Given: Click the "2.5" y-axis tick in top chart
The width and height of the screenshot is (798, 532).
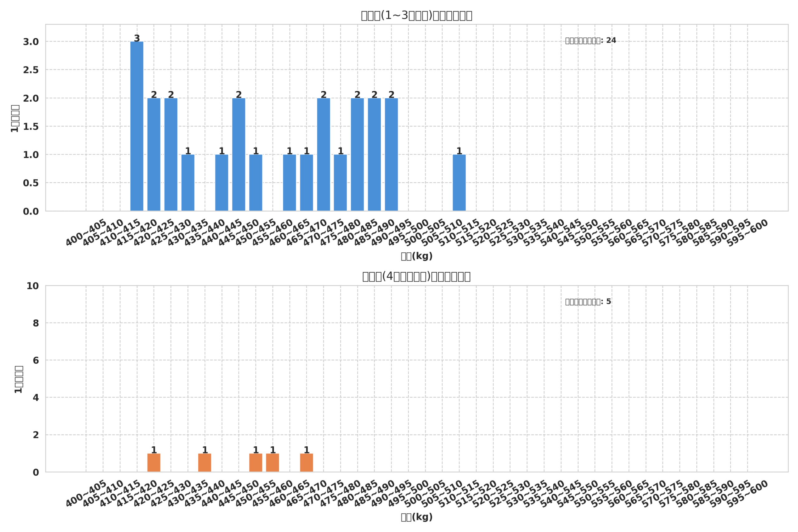Looking at the screenshot, I should tap(31, 70).
